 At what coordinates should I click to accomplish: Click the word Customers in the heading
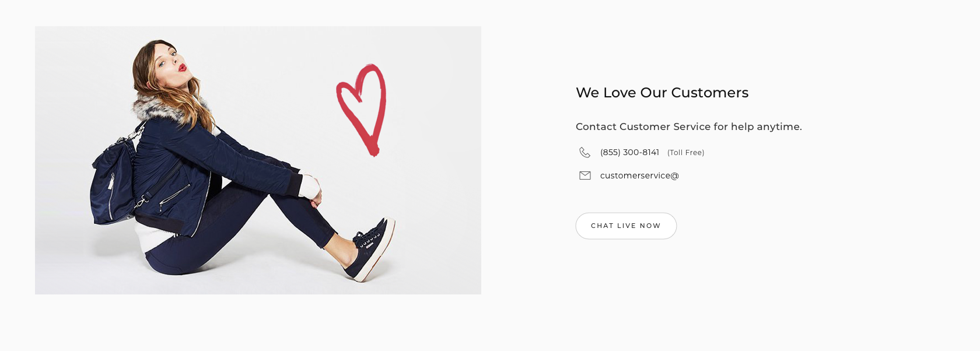[x=709, y=93]
